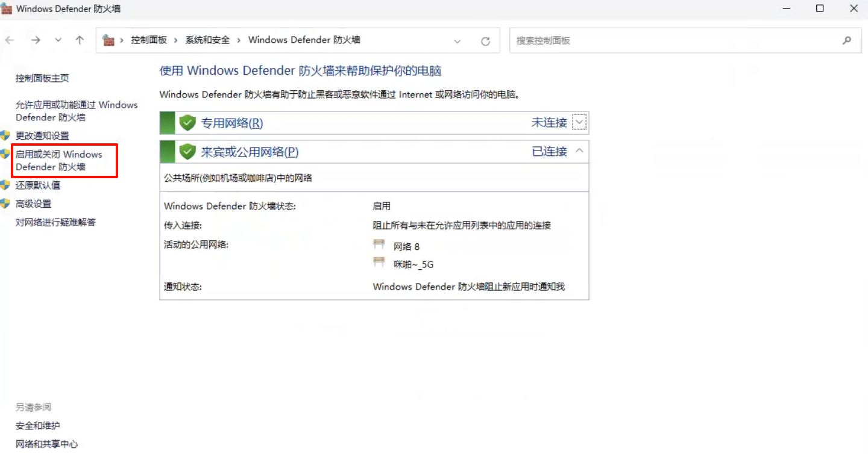Open recent locations dropdown arrow
868x454 pixels.
pos(58,40)
